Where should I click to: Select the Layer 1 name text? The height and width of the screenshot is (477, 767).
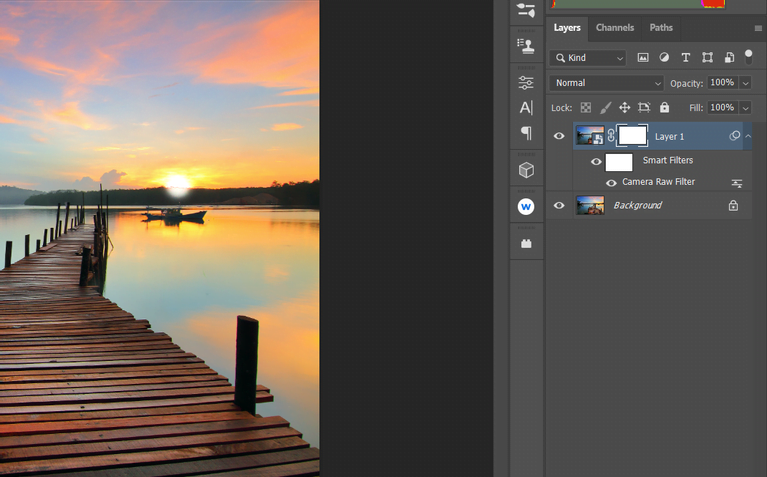(x=669, y=137)
